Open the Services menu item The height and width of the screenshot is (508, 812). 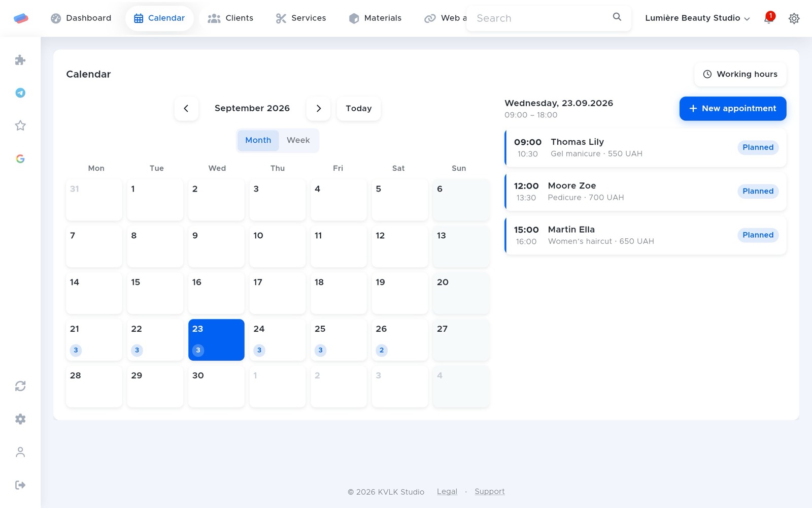pos(301,18)
